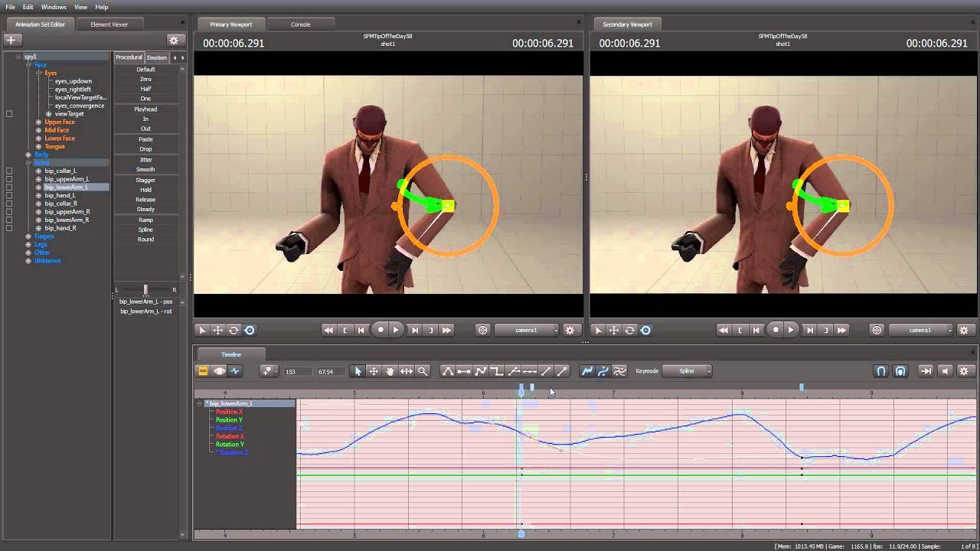Viewport: 980px width, 551px height.
Task: Open the Windows menu
Action: (54, 7)
